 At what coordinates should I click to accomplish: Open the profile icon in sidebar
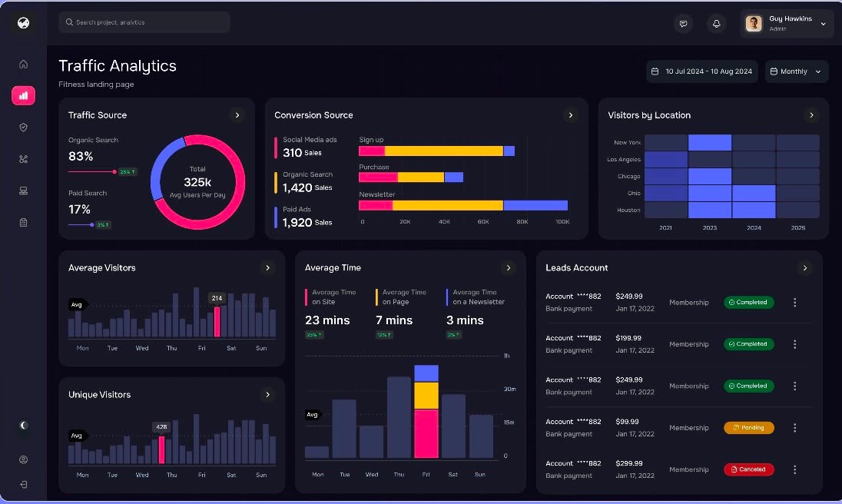click(x=23, y=459)
